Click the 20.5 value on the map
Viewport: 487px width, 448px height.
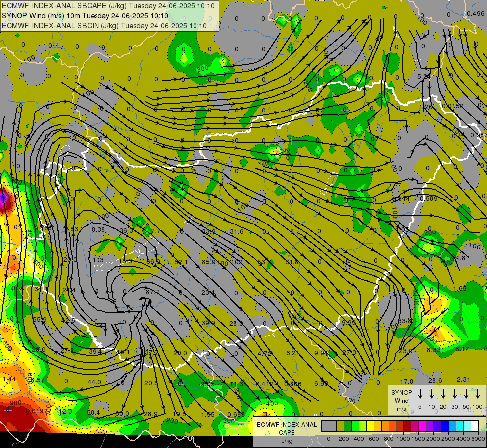(151, 383)
